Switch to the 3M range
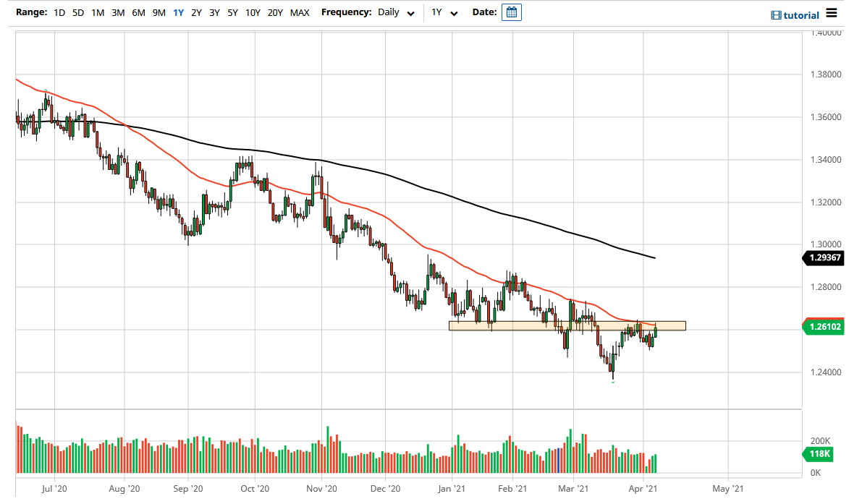Viewport: 849px width, 504px height. (117, 12)
